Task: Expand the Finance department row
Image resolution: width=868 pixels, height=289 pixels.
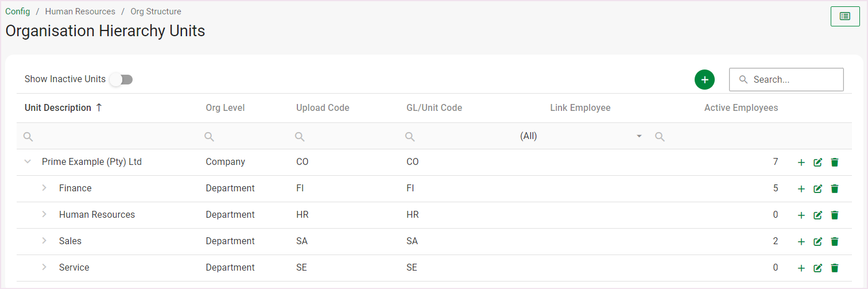Action: [x=44, y=188]
